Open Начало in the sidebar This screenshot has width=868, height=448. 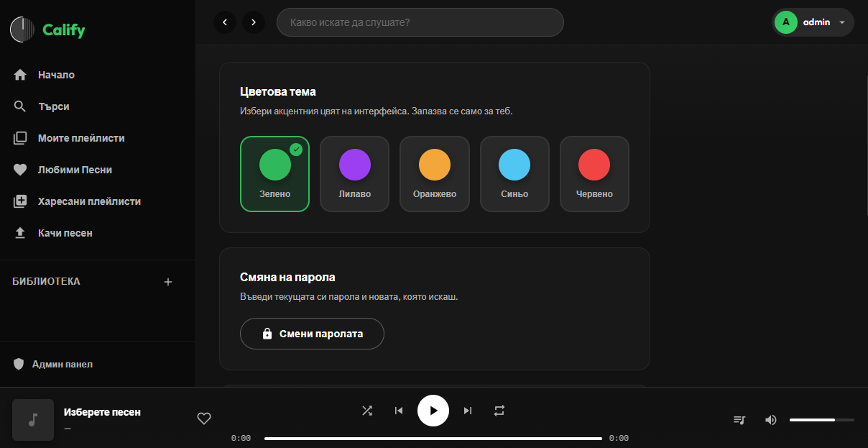pyautogui.click(x=56, y=75)
